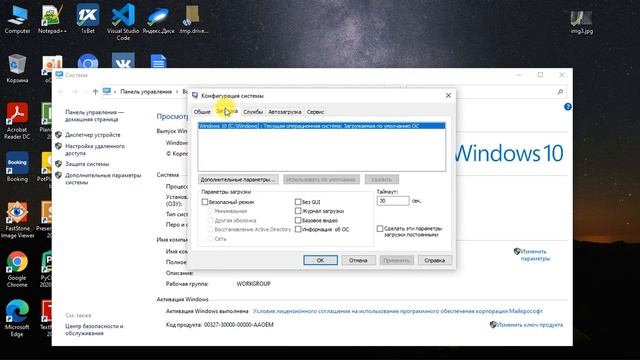Open img3.jpg on the desktop
Viewport: 640px width, 360px height.
(582, 21)
